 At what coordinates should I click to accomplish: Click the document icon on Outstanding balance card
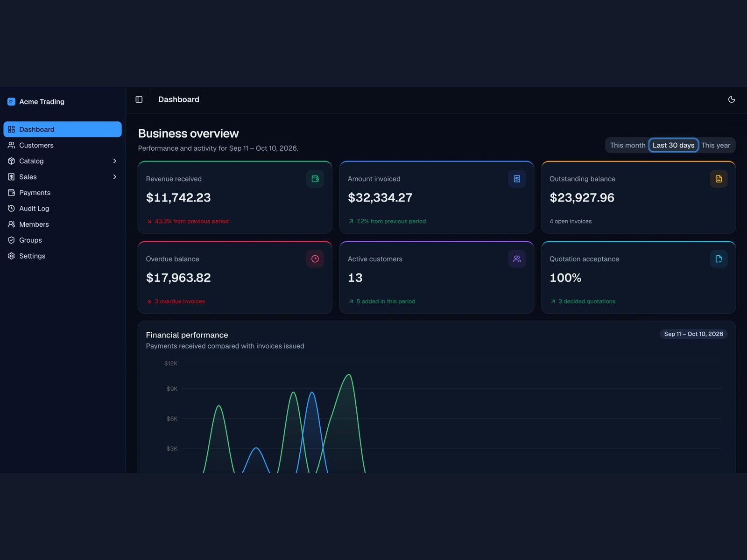click(719, 179)
